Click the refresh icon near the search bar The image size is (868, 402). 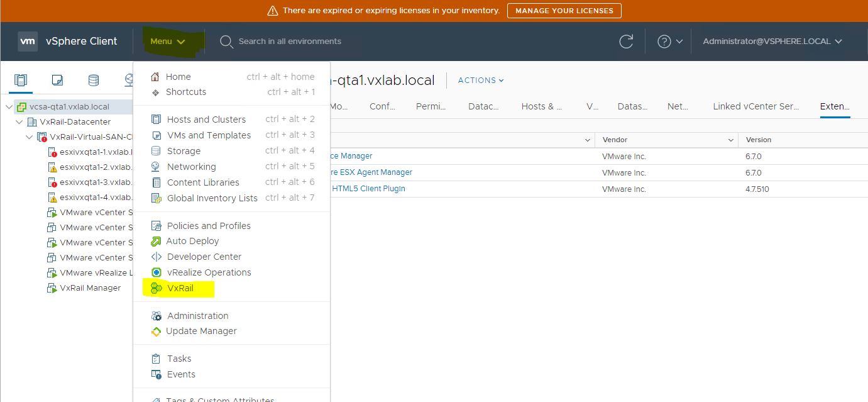click(x=626, y=41)
